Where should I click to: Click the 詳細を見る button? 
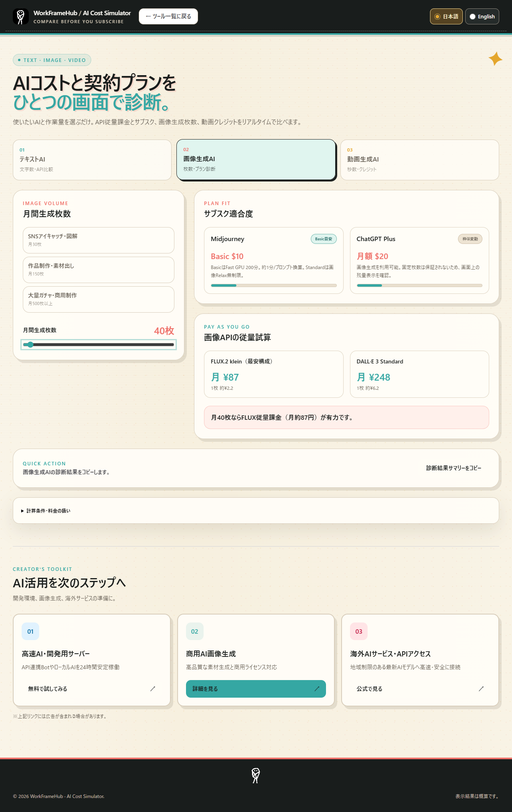256,689
